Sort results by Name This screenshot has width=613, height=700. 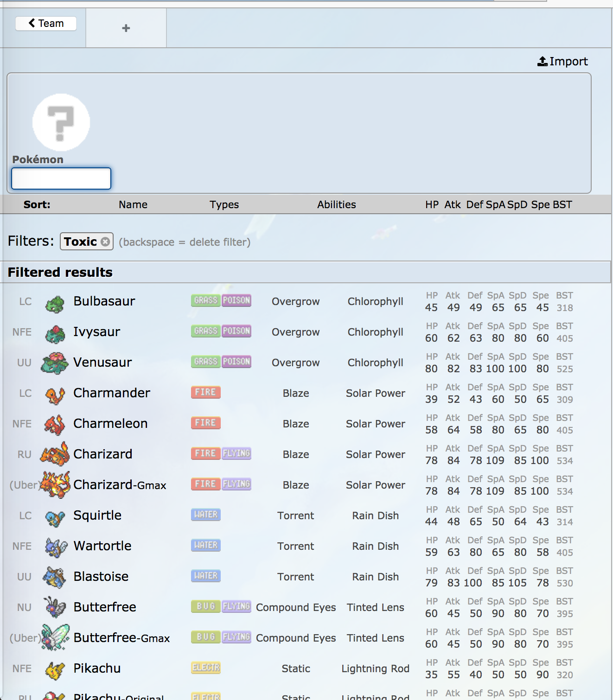tap(133, 204)
